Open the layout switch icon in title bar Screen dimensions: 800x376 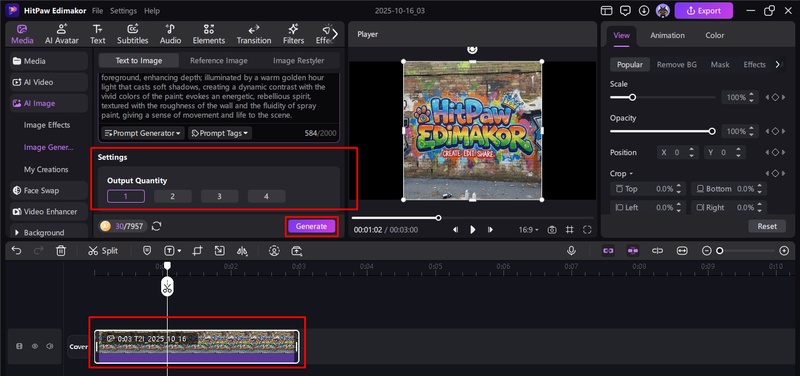(x=606, y=11)
